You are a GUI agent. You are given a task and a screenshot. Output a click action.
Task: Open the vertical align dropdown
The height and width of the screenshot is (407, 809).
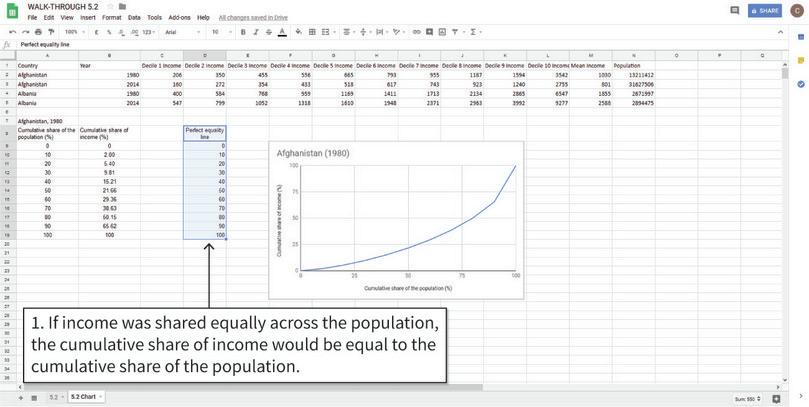tap(365, 32)
